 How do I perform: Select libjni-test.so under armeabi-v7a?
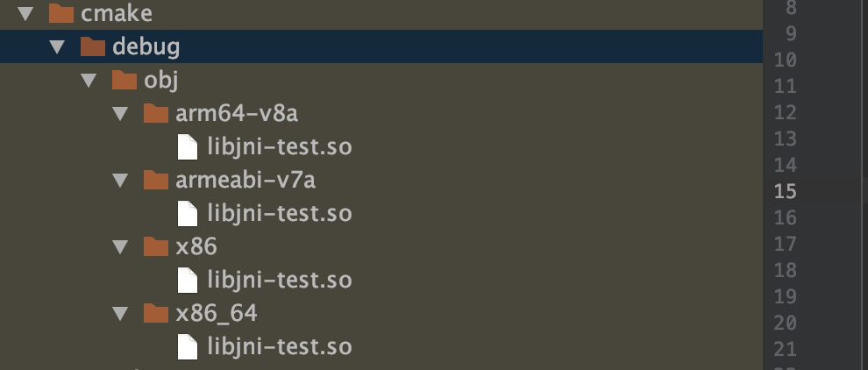pyautogui.click(x=279, y=213)
